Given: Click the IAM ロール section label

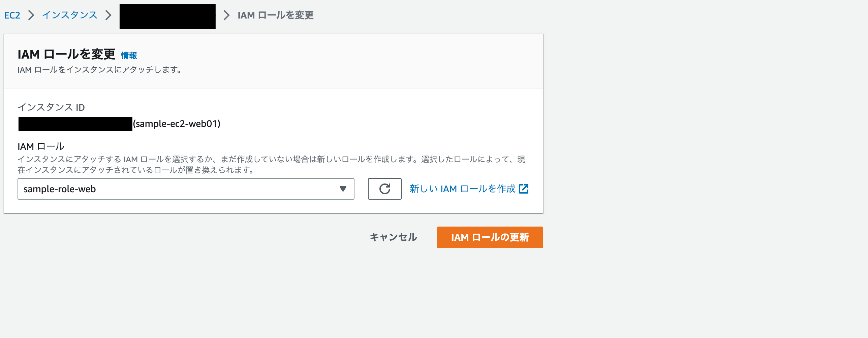Looking at the screenshot, I should (x=41, y=146).
